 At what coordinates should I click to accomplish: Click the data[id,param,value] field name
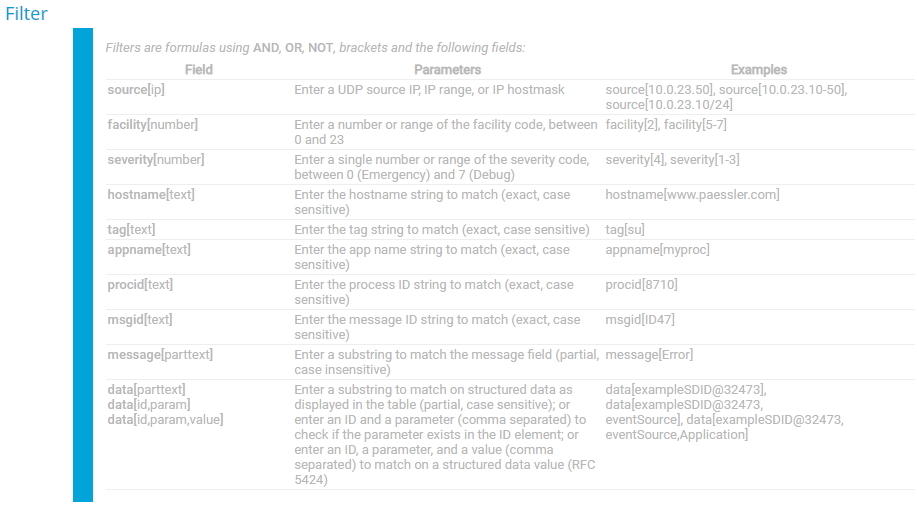[x=165, y=420]
